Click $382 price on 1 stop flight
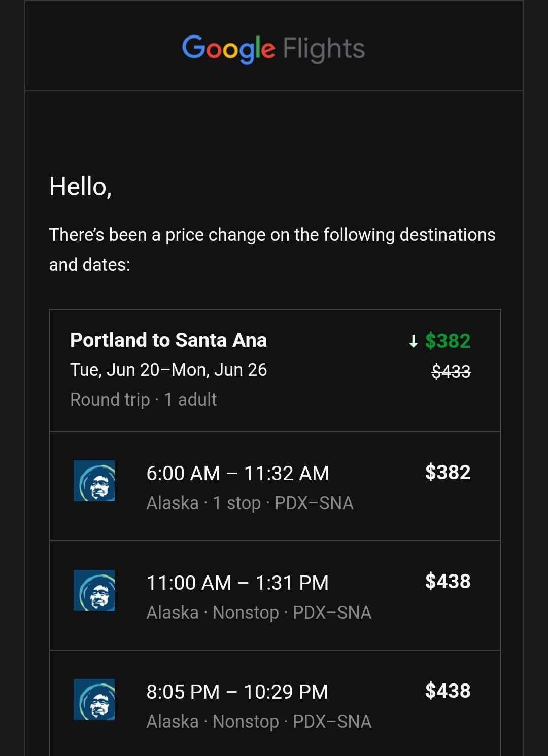 (x=448, y=472)
